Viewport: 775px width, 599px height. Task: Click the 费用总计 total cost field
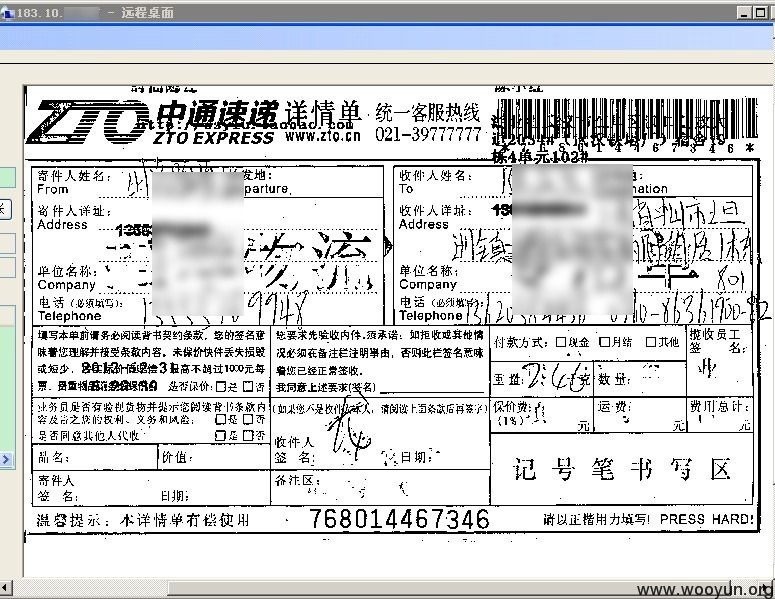click(720, 415)
